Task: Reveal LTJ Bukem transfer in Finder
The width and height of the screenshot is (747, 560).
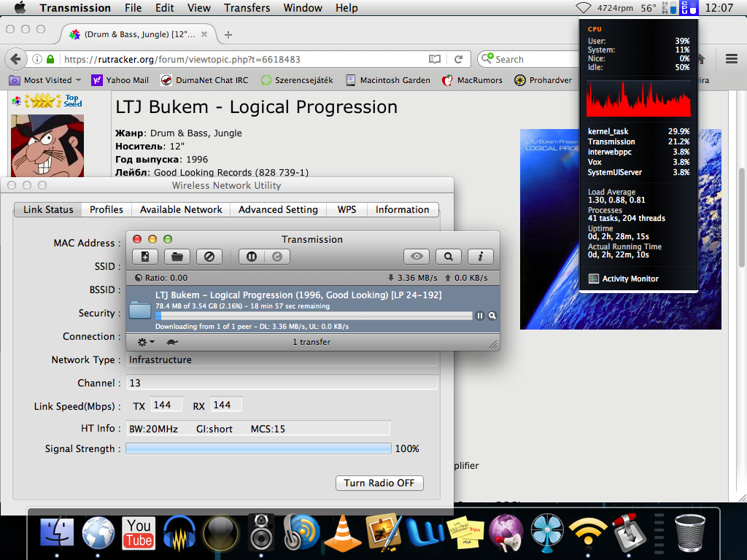Action: 492,316
